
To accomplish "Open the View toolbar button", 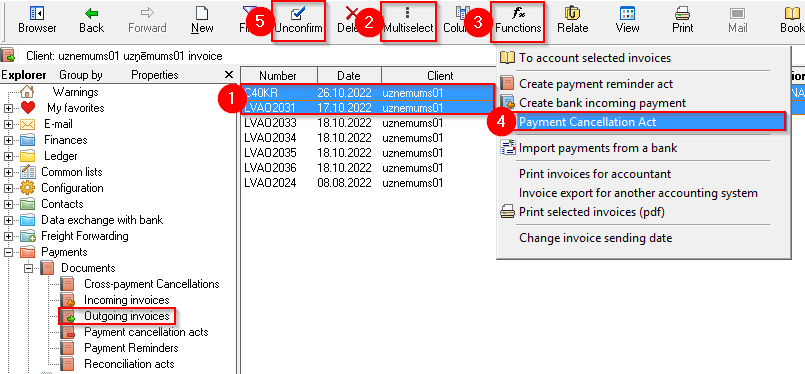I will coord(627,21).
